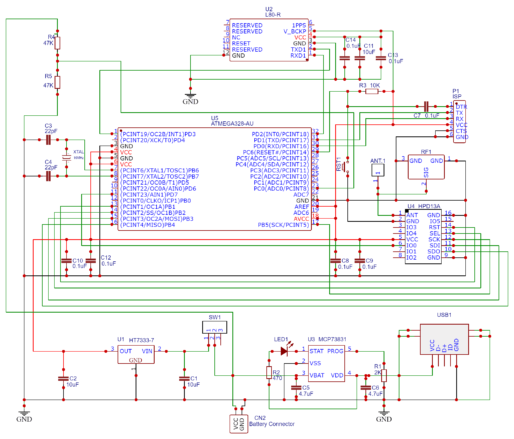
Task: Select the STAT pin on MCP73831
Action: coord(316,351)
